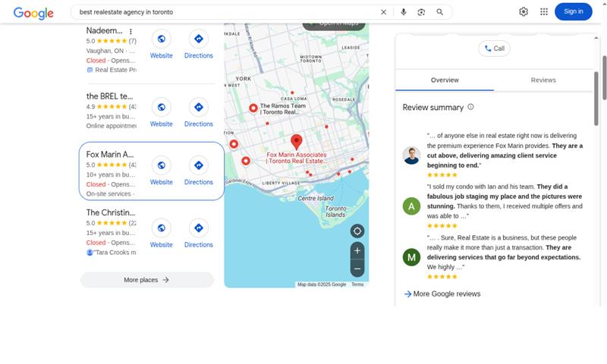
Task: Click The Ramos Team map pin
Action: 253,108
